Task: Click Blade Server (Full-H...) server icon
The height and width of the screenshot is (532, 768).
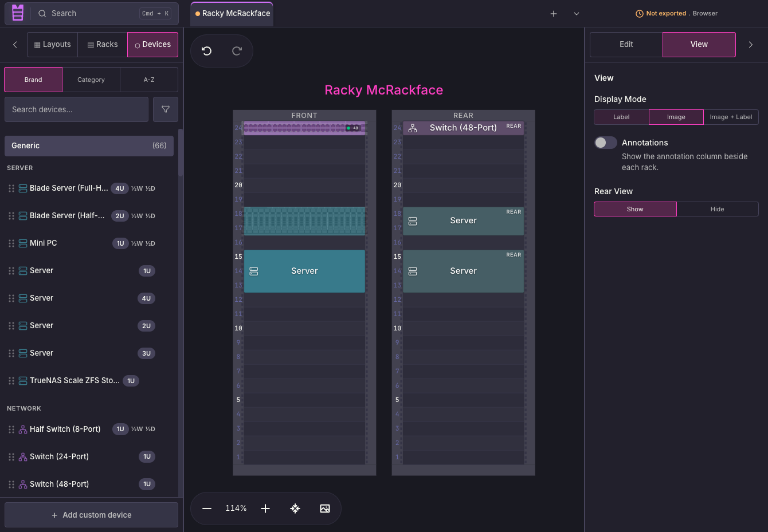Action: click(x=23, y=188)
